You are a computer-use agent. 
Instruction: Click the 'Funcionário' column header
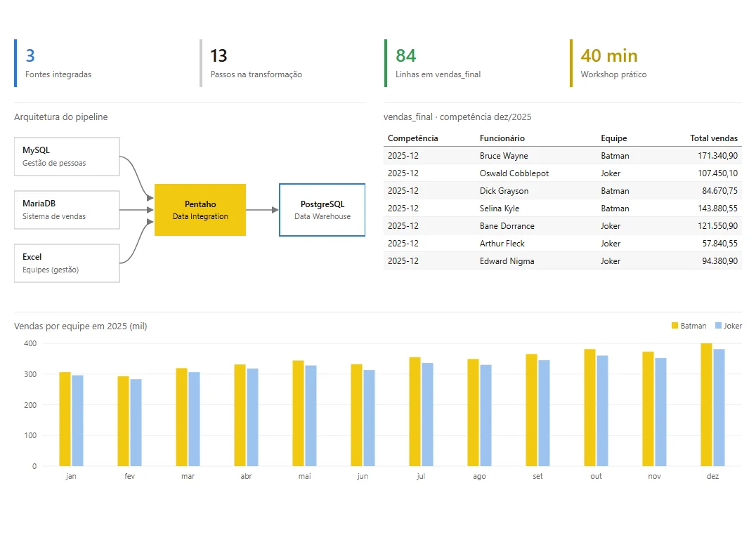[x=502, y=138]
